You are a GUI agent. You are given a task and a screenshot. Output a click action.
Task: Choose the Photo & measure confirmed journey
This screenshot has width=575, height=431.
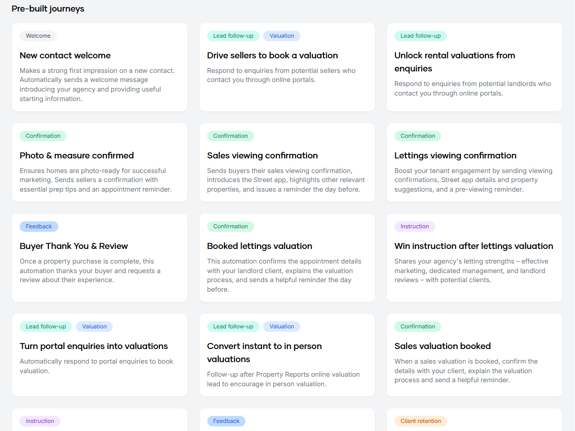point(99,162)
